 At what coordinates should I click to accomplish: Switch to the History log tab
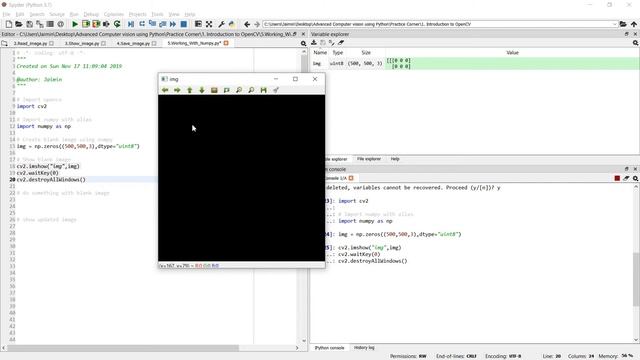coord(364,348)
